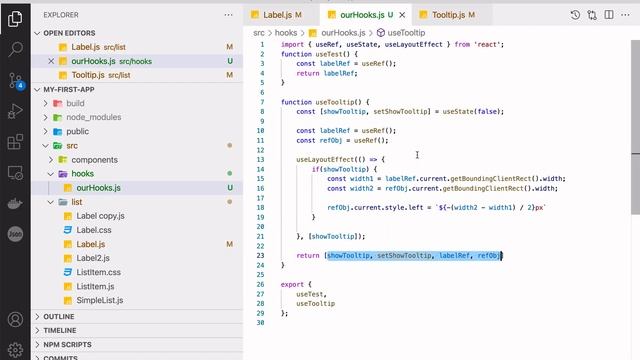The image size is (640, 360).
Task: Click useTest in the export block
Action: [x=310, y=294]
